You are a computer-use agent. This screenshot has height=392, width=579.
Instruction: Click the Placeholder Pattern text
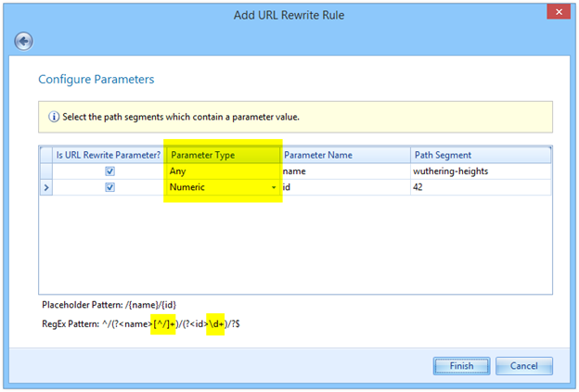[109, 305]
